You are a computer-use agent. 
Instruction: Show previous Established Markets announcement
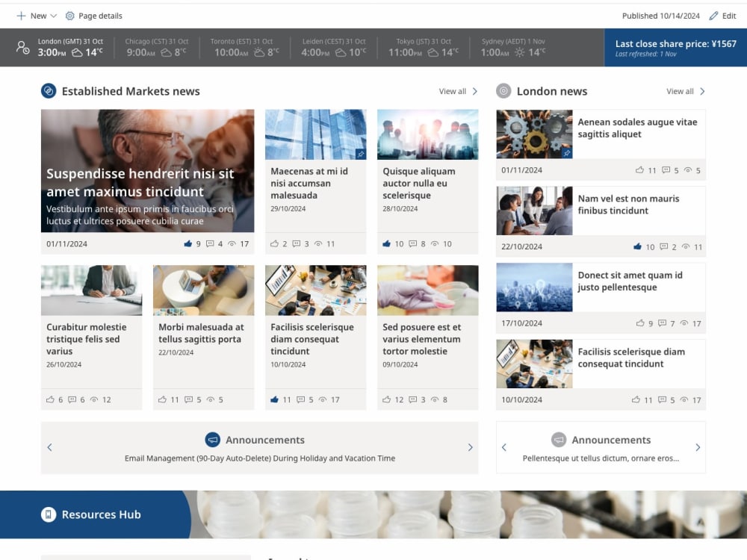coord(49,447)
